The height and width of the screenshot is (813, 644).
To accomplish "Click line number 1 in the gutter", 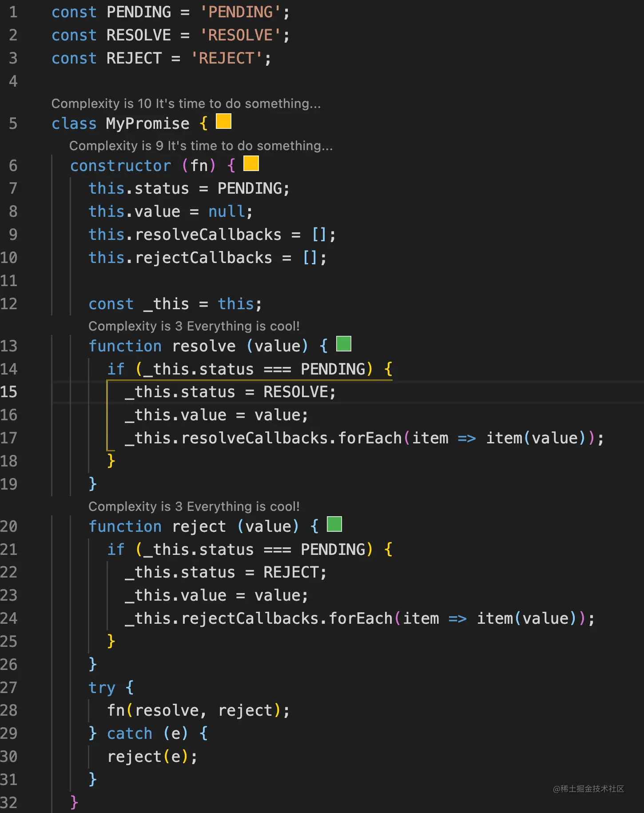I will 13,12.
